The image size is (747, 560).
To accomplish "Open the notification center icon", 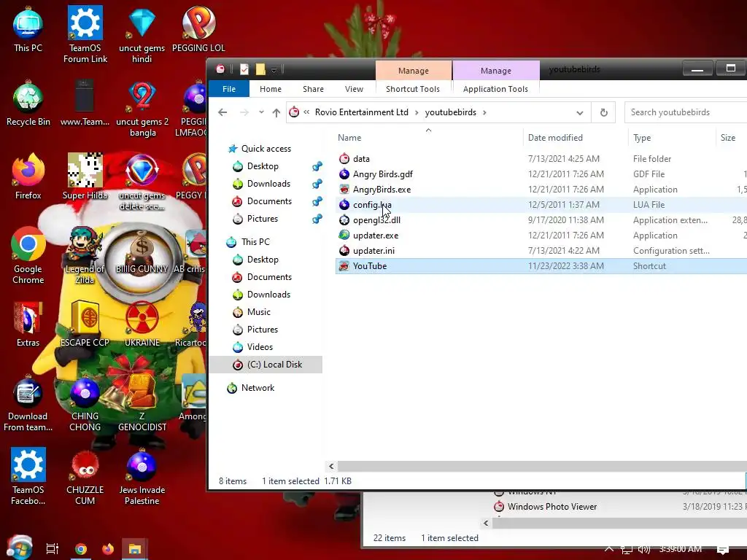I will tap(723, 550).
